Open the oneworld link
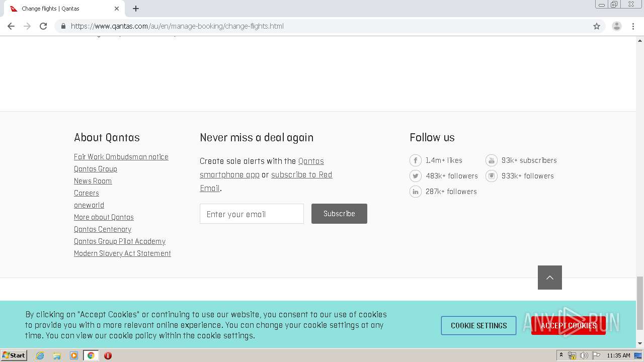Screen dimensions: 644x362 click(x=89, y=205)
